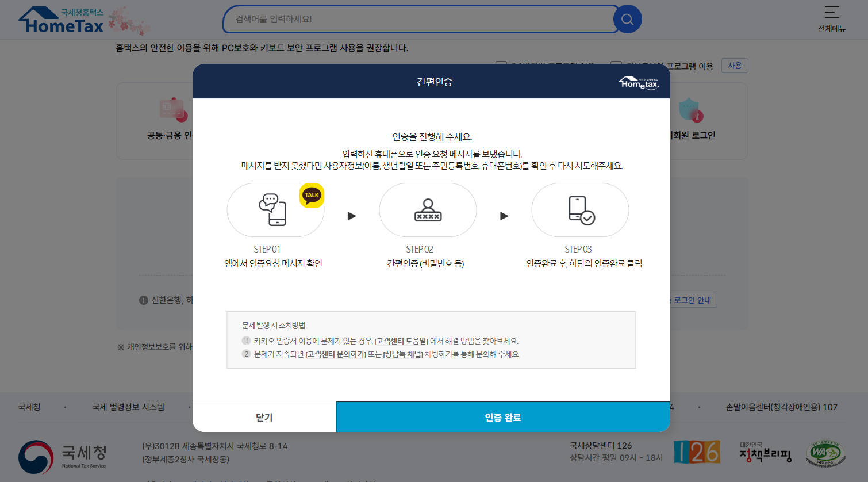Select the masked password icon in STEP 02

click(x=428, y=209)
